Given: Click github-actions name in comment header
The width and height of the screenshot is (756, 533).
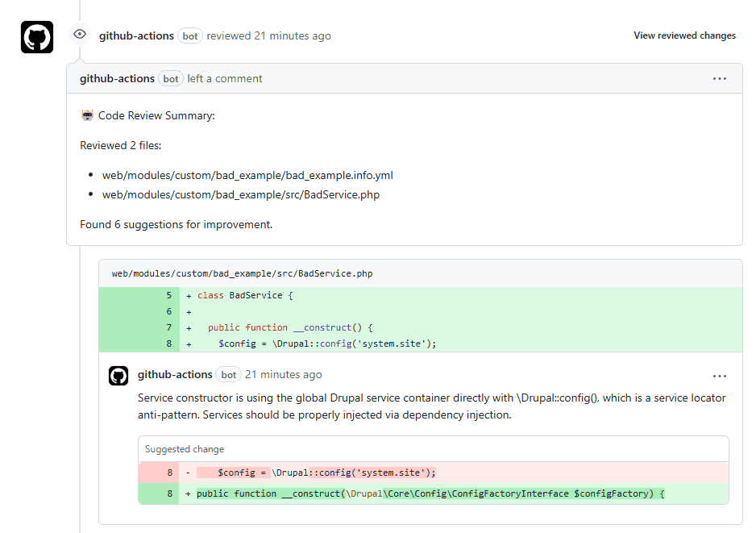Looking at the screenshot, I should (117, 79).
